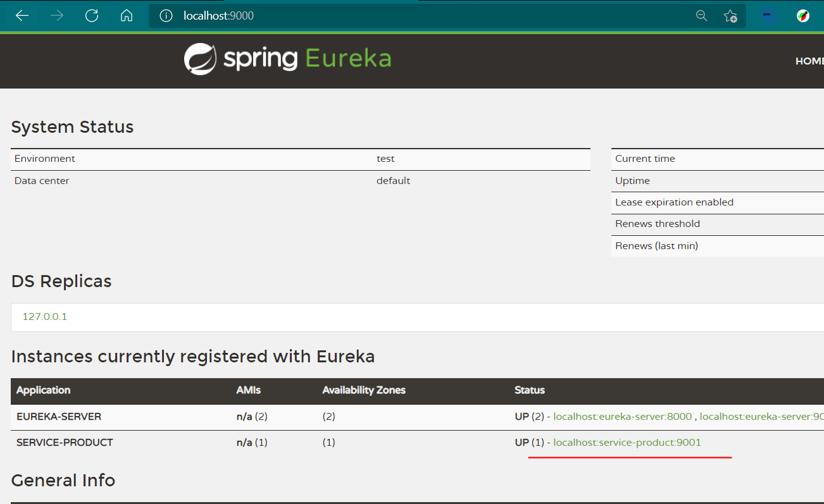
Task: Select the (2) availability zones cell for EUREKA-SERVER
Action: coord(328,417)
